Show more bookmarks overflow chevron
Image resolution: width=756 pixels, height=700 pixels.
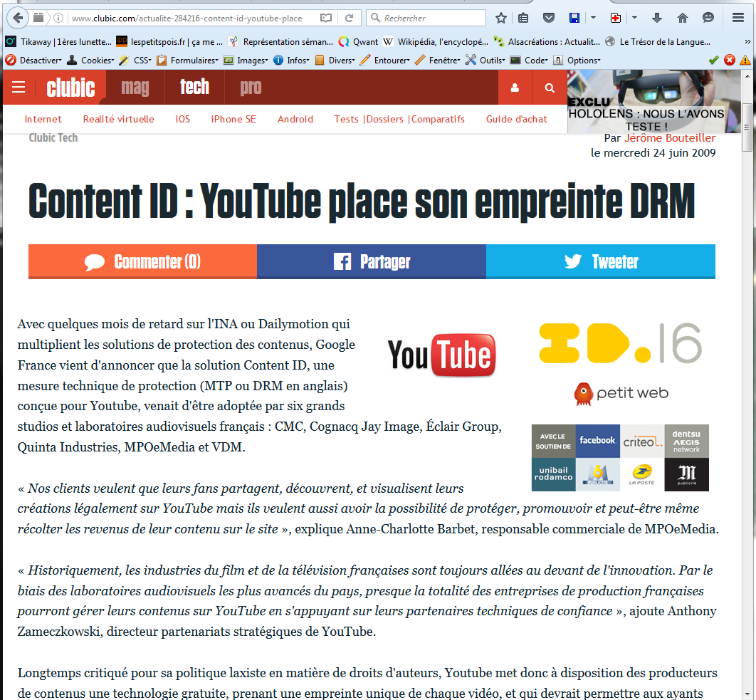point(747,42)
